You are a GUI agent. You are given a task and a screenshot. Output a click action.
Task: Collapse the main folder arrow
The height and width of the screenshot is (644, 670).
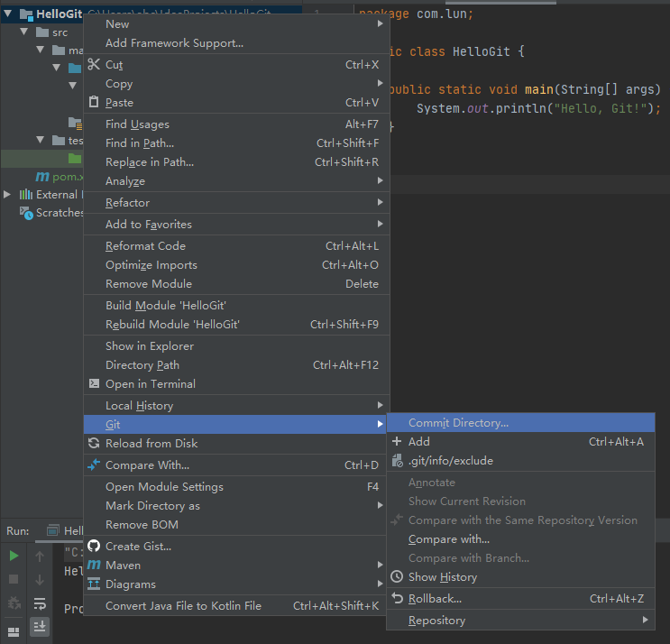pyautogui.click(x=41, y=50)
